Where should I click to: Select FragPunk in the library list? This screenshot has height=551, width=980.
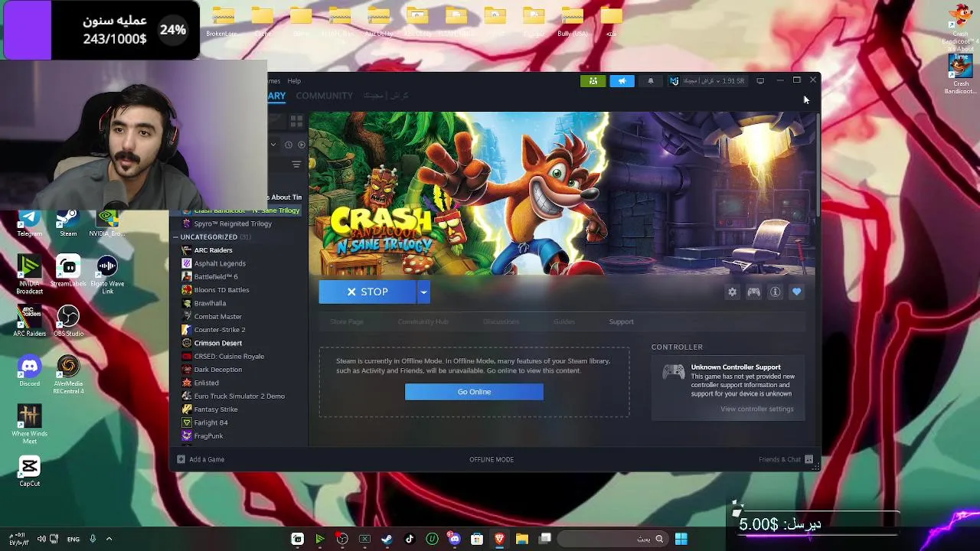coord(208,435)
